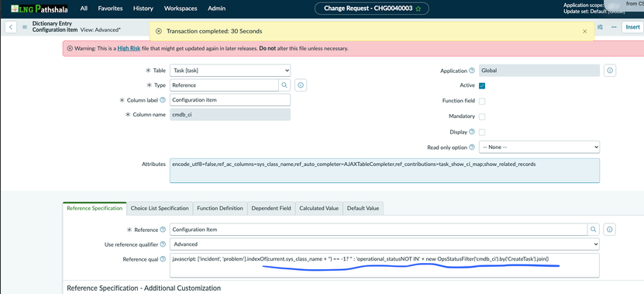The height and width of the screenshot is (294, 644).
Task: Click the help icon next to Read only option
Action: [x=472, y=147]
